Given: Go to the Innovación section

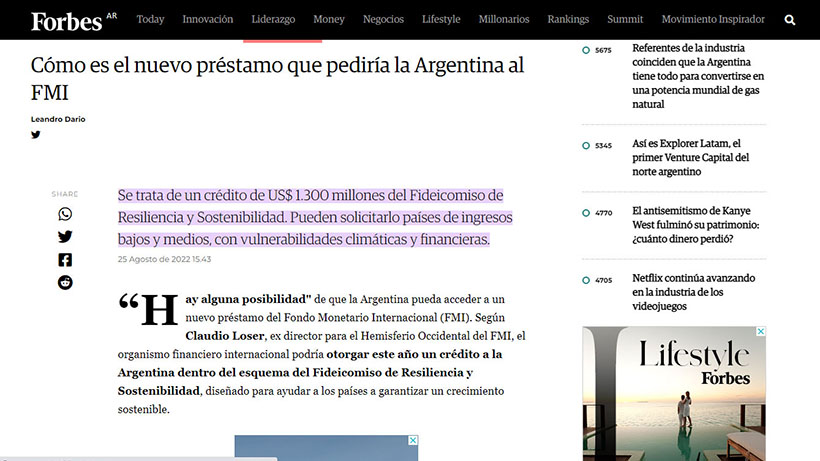Looking at the screenshot, I should pyautogui.click(x=208, y=19).
